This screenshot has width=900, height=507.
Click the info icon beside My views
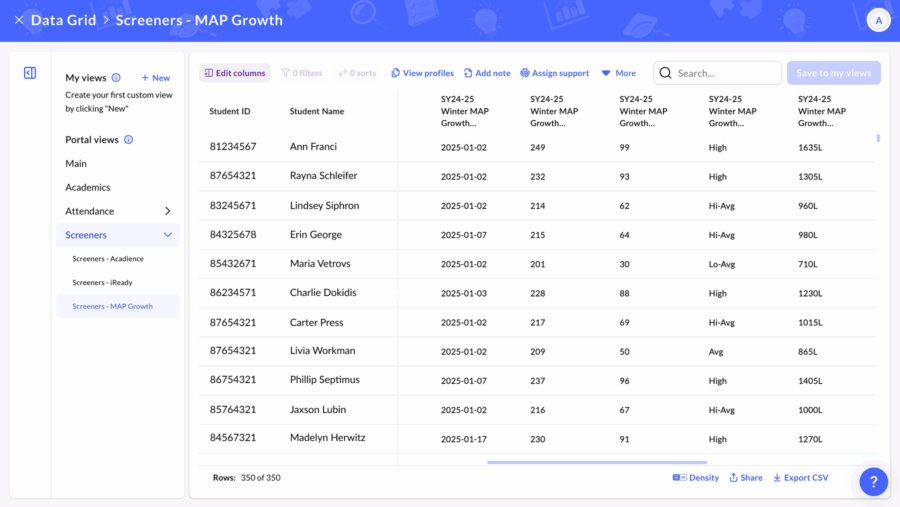coord(116,78)
